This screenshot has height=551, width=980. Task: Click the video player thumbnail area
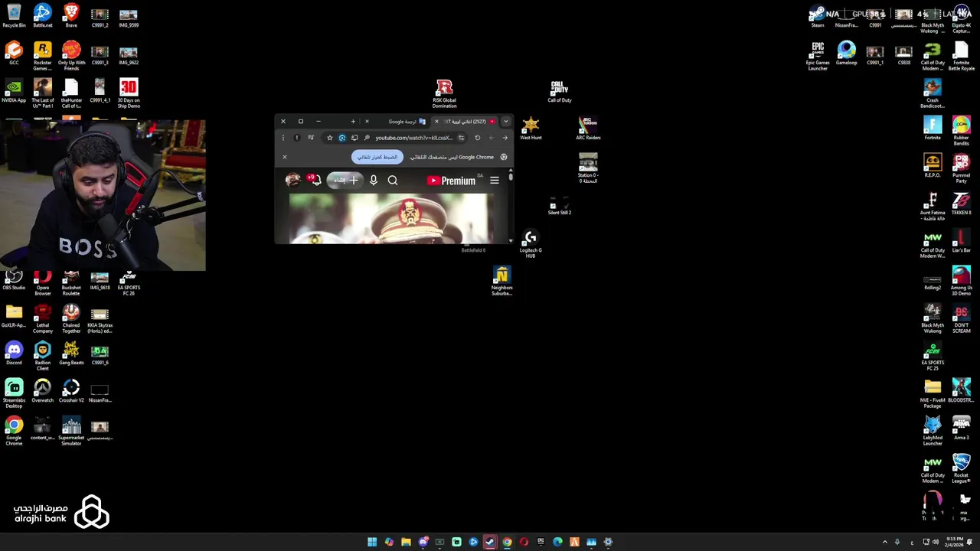391,218
